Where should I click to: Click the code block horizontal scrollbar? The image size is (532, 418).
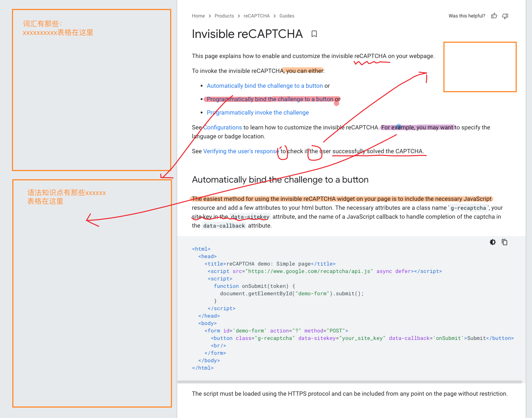[350, 382]
